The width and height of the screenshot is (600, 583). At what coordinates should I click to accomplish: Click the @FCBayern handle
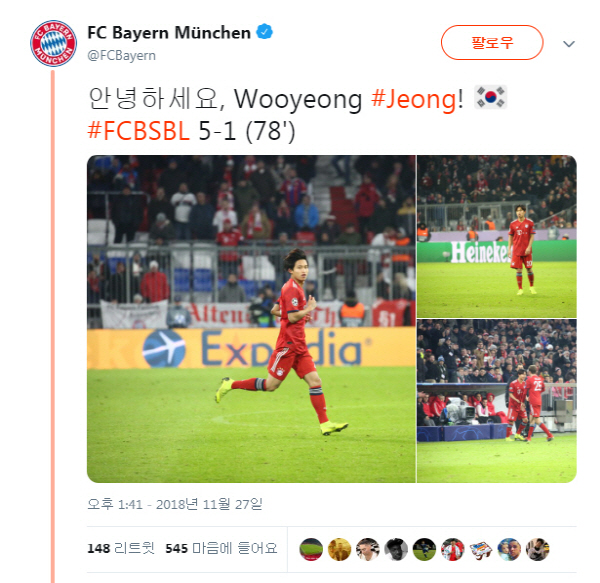pyautogui.click(x=122, y=56)
